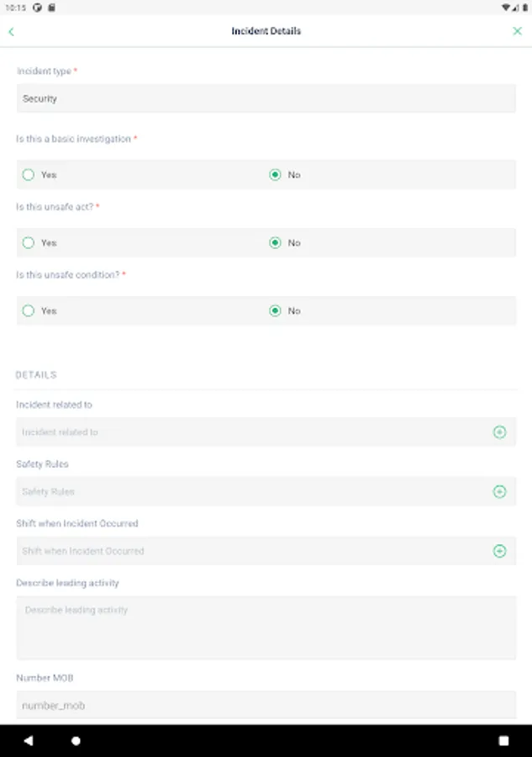Tap the plus icon for Safety Rules
Image resolution: width=532 pixels, height=757 pixels.
pos(499,491)
